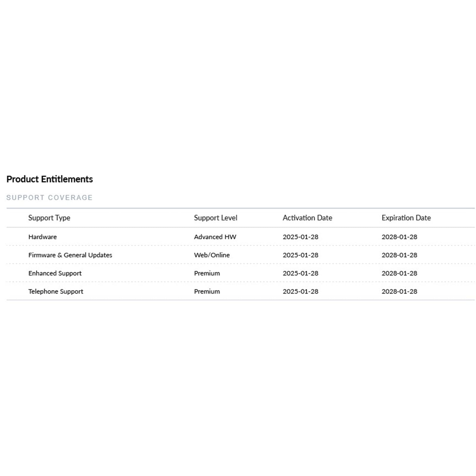Select the Hardware support type row

43,237
